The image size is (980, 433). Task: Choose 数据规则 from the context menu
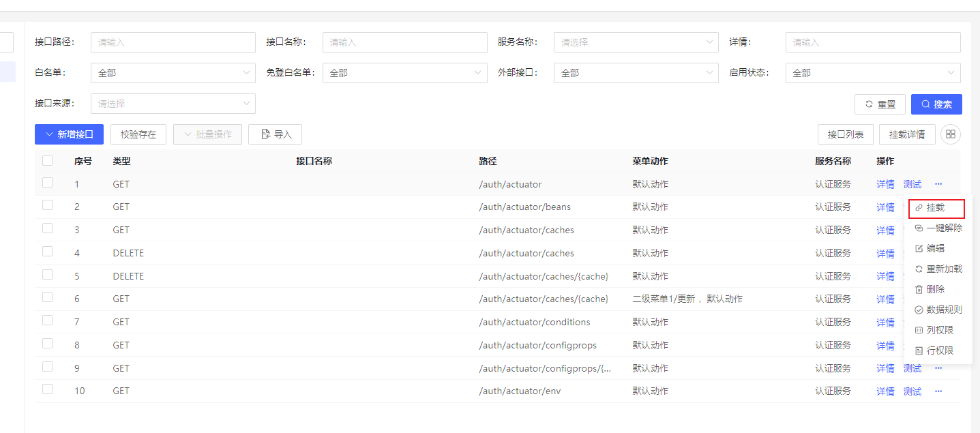pyautogui.click(x=938, y=310)
